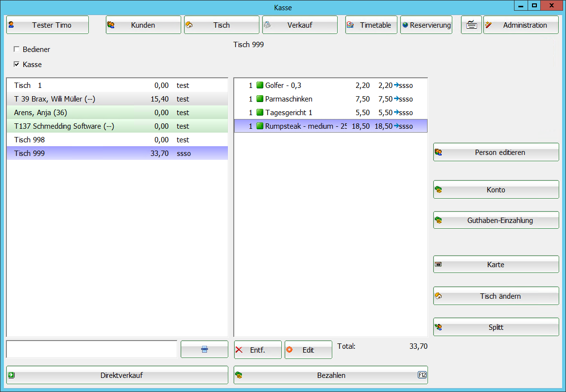Viewport: 566px width, 392px height.
Task: Open Kunden customer management
Action: pos(143,25)
